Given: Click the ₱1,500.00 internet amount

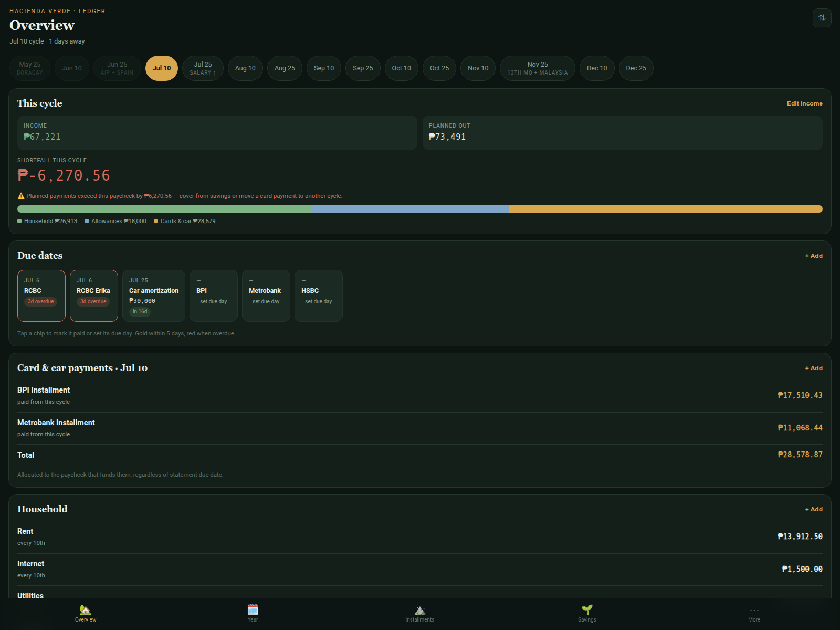Looking at the screenshot, I should [802, 569].
